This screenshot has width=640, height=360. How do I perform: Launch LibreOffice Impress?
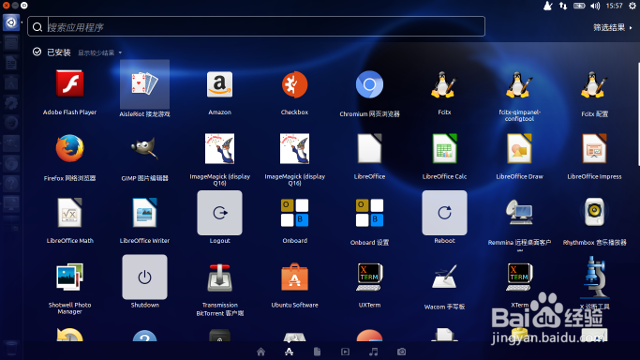click(x=594, y=148)
